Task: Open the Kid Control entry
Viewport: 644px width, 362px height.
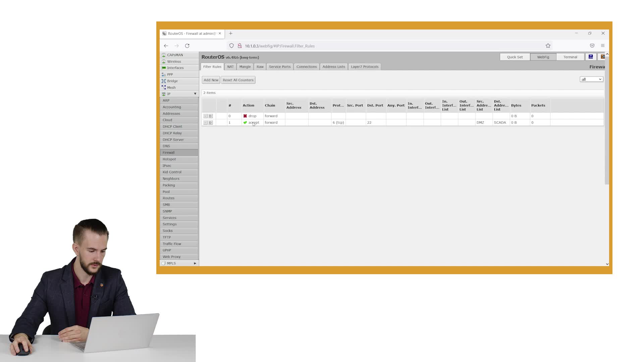Action: click(x=179, y=172)
